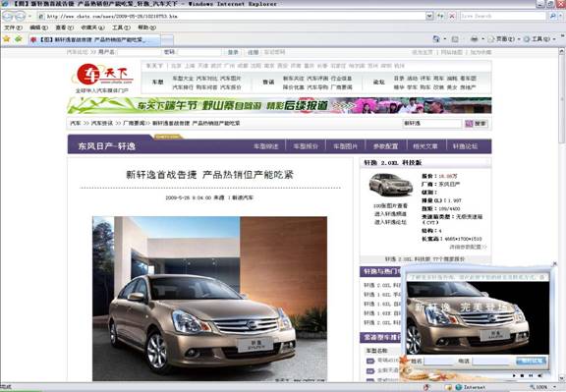Click the 端午节 野山寨 banner ad
566x392 pixels.
(x=279, y=105)
